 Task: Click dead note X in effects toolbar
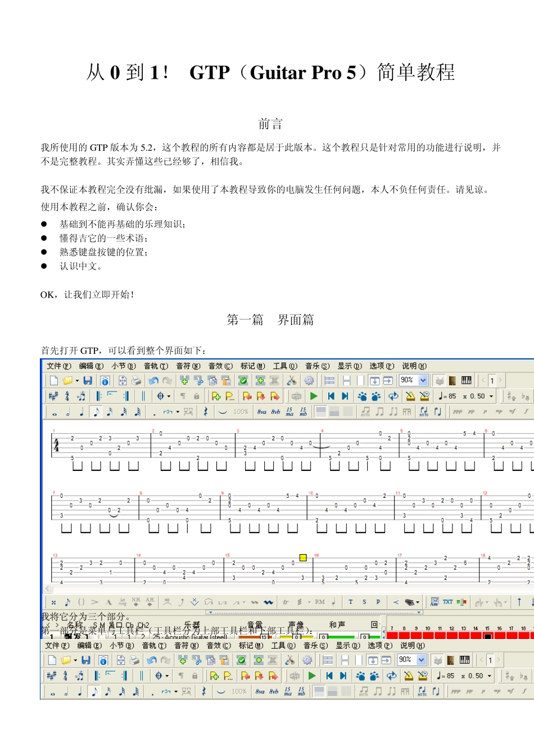coord(53,602)
